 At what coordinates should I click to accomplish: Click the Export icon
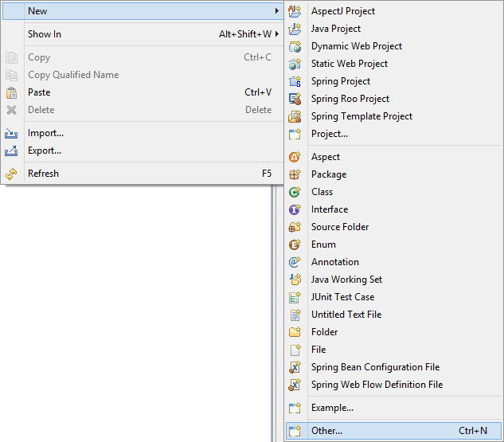(11, 151)
